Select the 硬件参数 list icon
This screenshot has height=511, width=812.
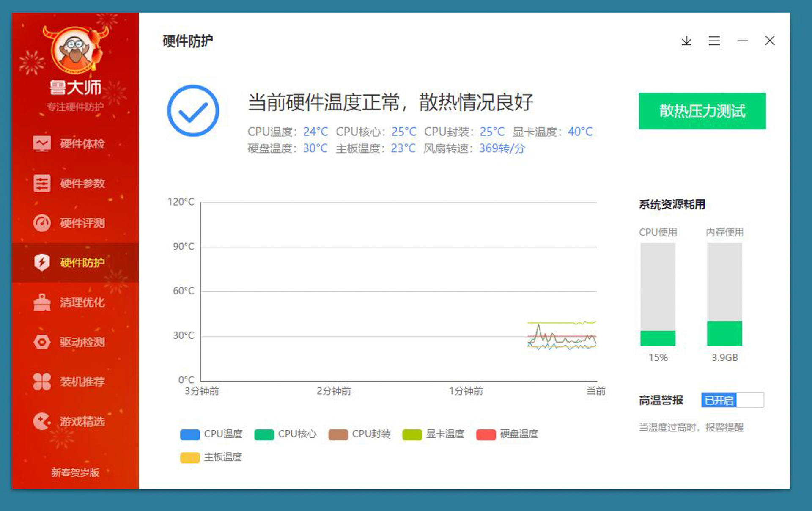click(x=42, y=183)
